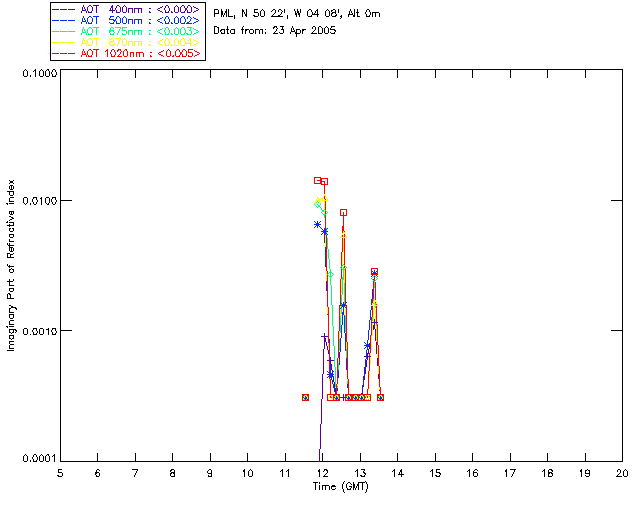Click the x-axis tick label 10
This screenshot has height=512, width=640.
[x=247, y=473]
